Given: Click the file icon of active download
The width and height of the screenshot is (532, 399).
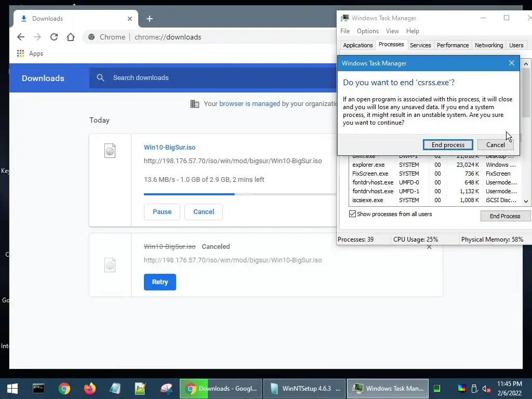Looking at the screenshot, I should tap(110, 151).
